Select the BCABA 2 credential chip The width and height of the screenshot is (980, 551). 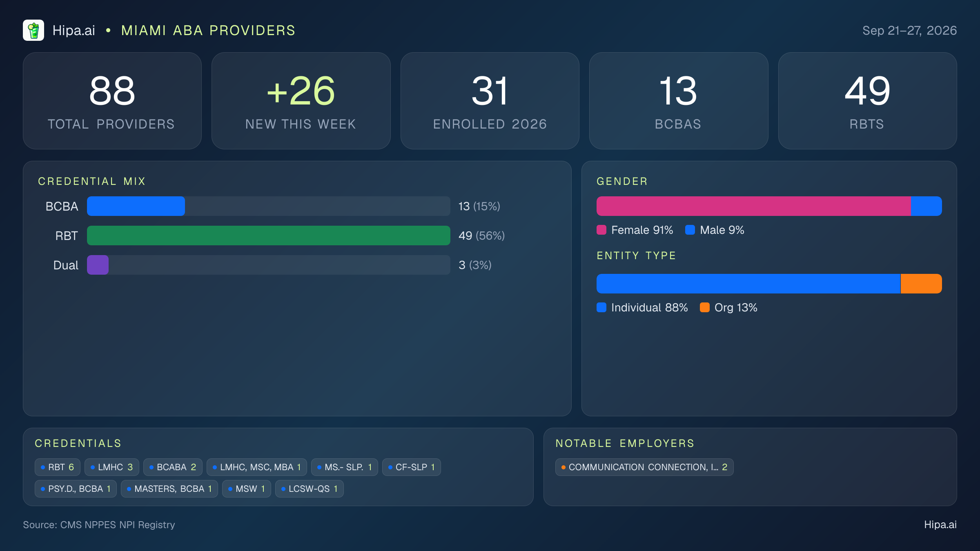point(173,467)
